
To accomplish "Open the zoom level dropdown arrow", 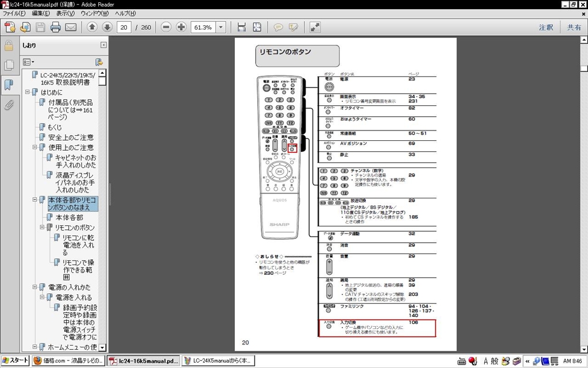I will click(x=221, y=28).
